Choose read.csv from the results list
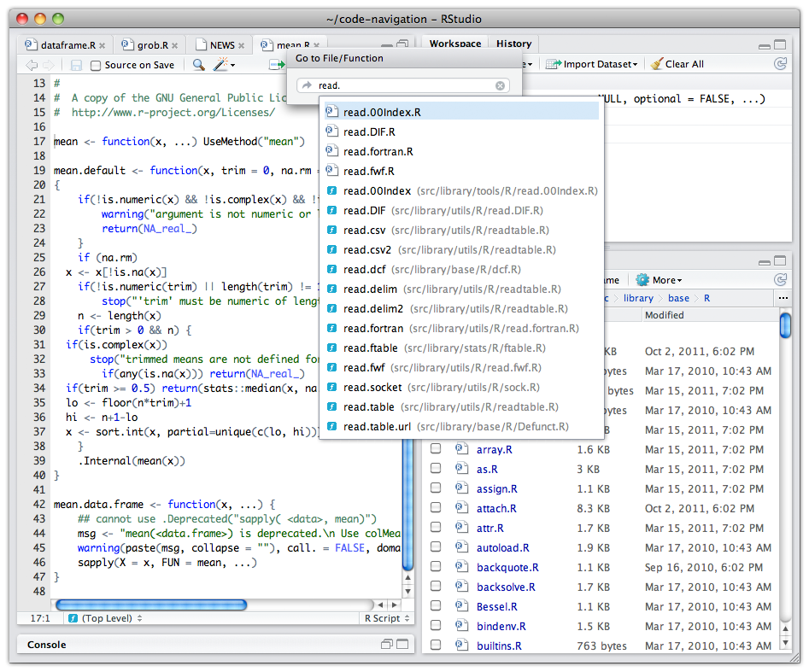Viewport: 809px width, 672px height. coord(365,231)
